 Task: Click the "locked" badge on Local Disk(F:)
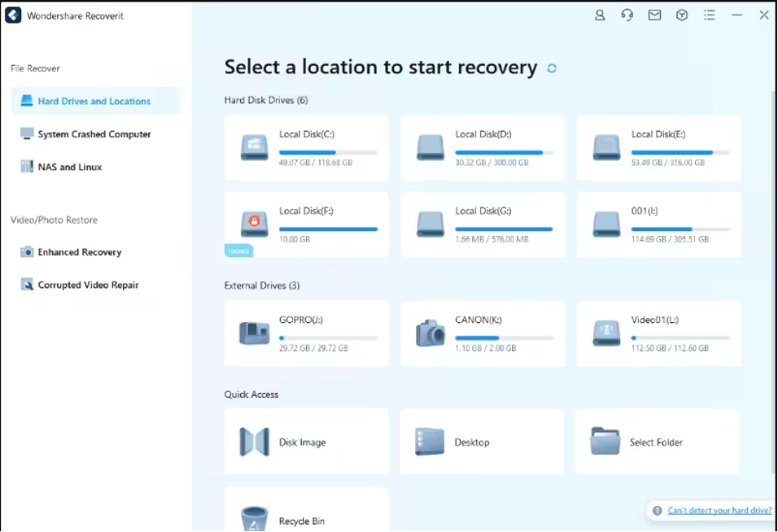(238, 251)
